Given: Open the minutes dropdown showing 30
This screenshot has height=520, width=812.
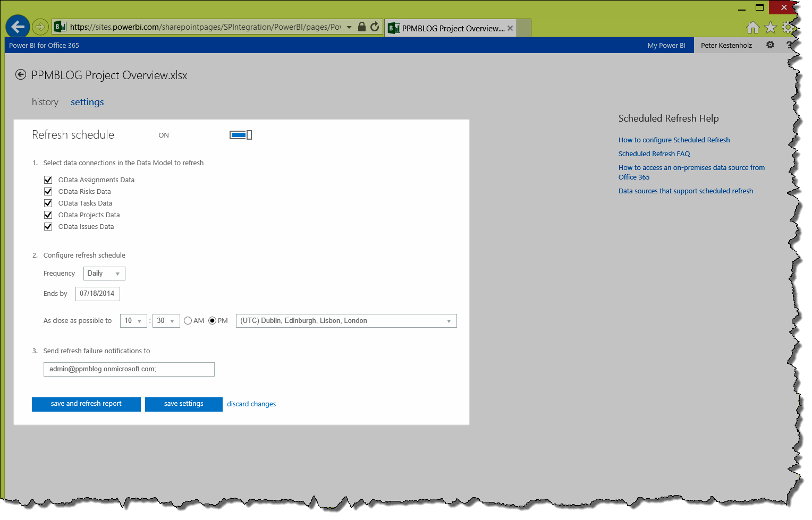Looking at the screenshot, I should coord(166,321).
